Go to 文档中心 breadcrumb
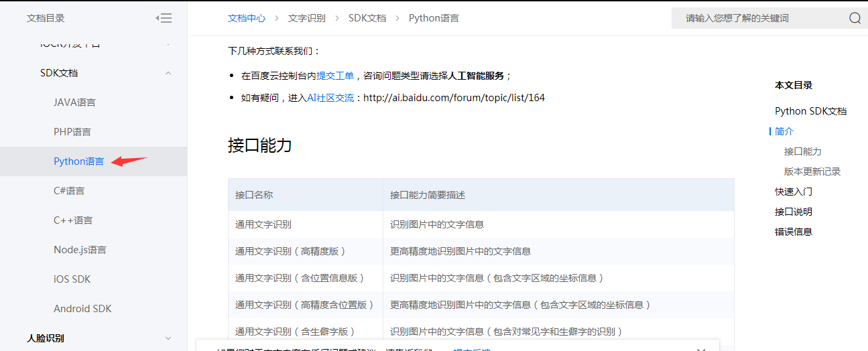This screenshot has width=868, height=351. point(246,18)
